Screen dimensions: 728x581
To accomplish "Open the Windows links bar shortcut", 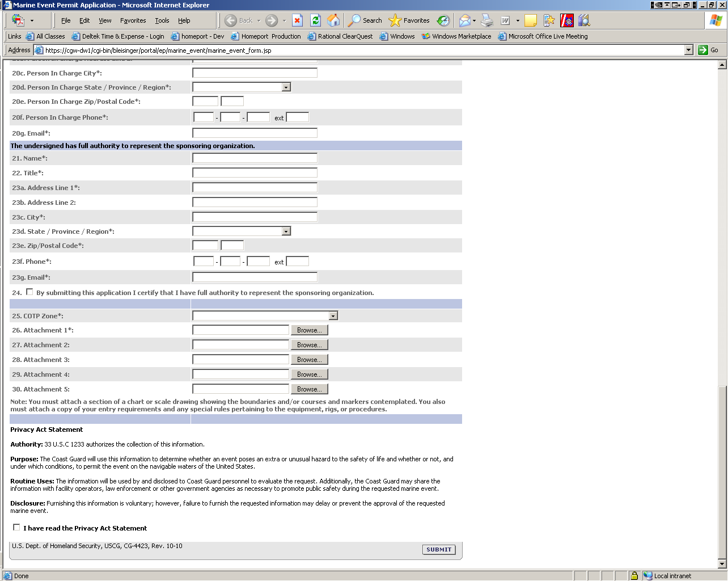I will (x=397, y=36).
